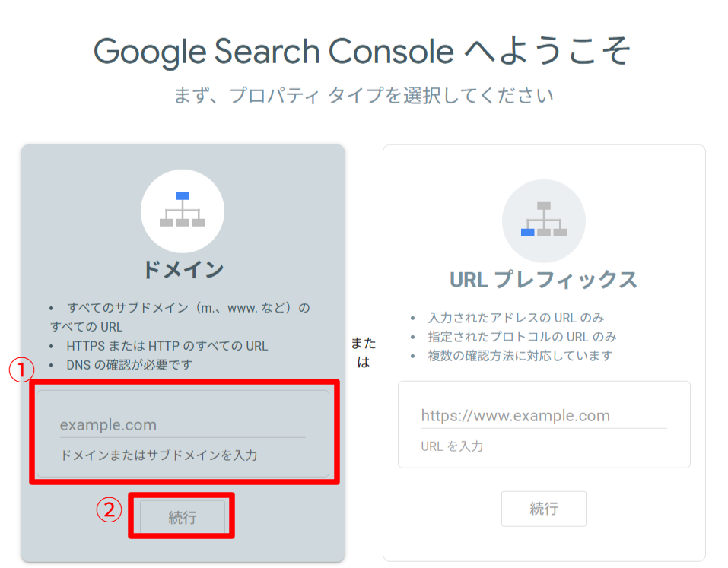Focus the https://www.example.com URL input field
This screenshot has width=728, height=568.
(543, 416)
